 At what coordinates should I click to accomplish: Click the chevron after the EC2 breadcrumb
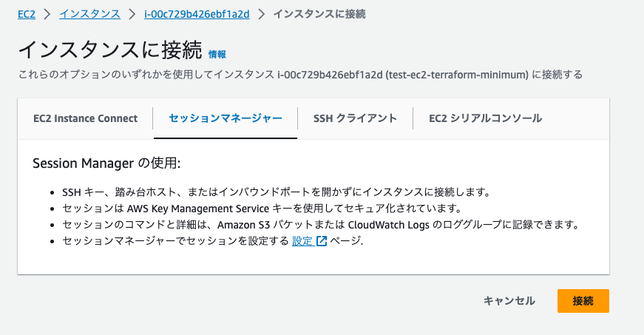coord(47,14)
